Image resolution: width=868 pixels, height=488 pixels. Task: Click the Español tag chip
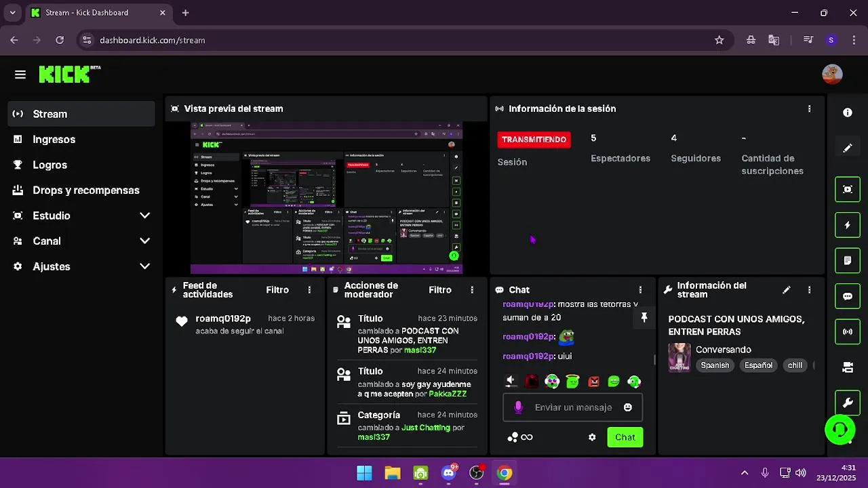coord(758,365)
